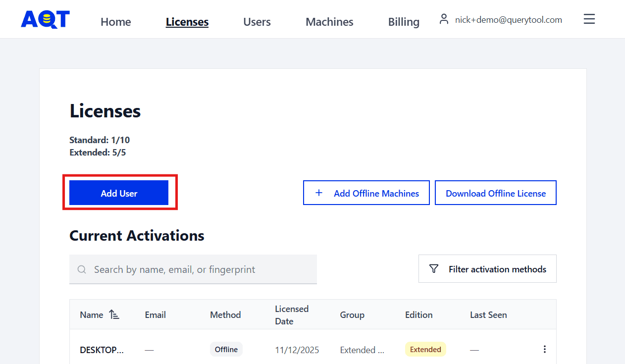Click the funnel filter icon
Image resolution: width=625 pixels, height=364 pixels.
coord(434,269)
